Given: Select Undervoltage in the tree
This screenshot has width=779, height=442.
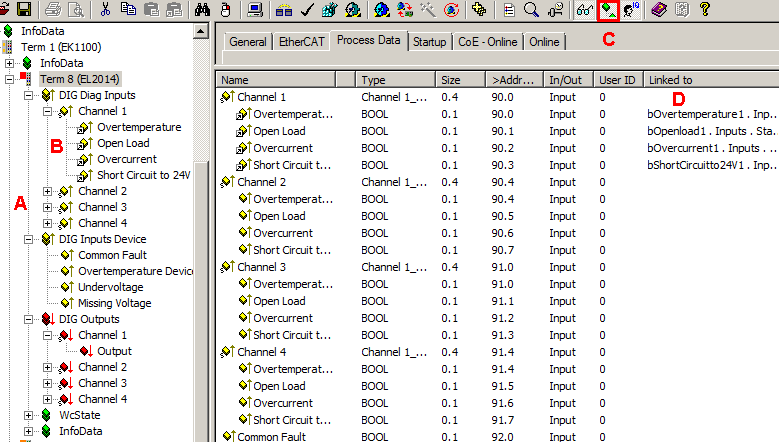Looking at the screenshot, I should click(x=110, y=287).
